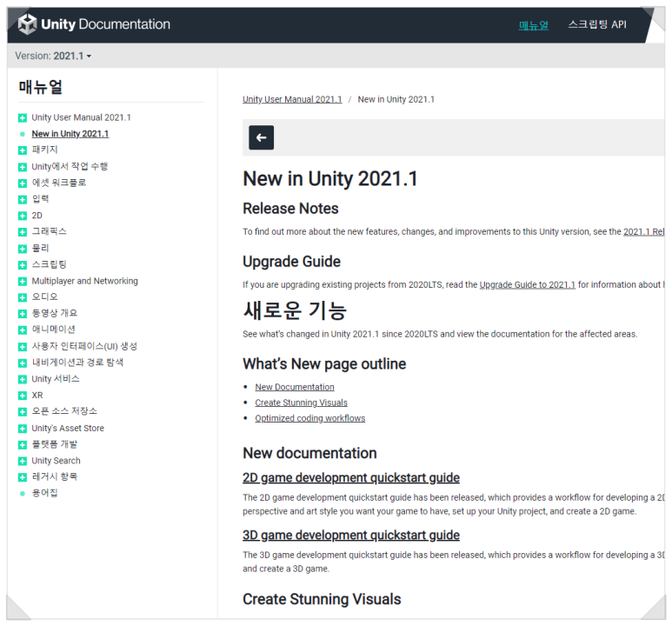Expand the Unity 서비스 plus icon

23,379
